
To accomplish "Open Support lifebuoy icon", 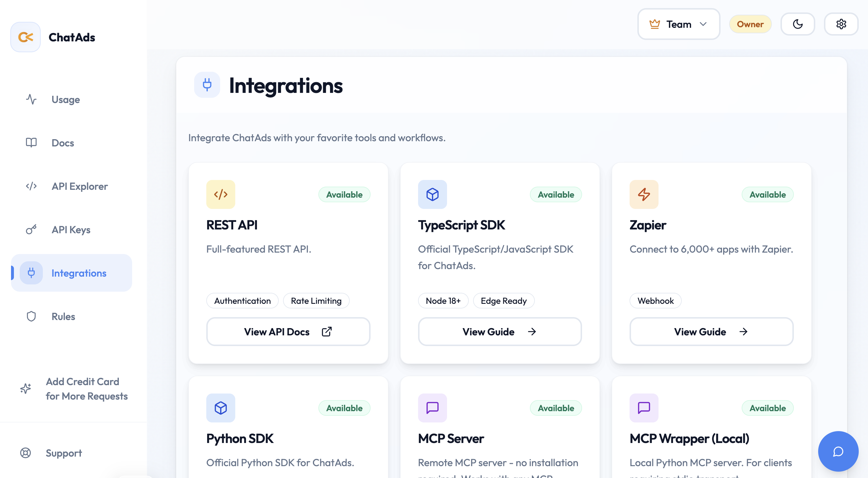I will coord(25,453).
